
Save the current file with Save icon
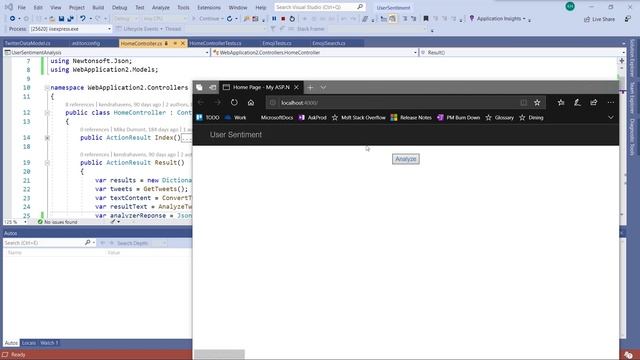[61, 19]
